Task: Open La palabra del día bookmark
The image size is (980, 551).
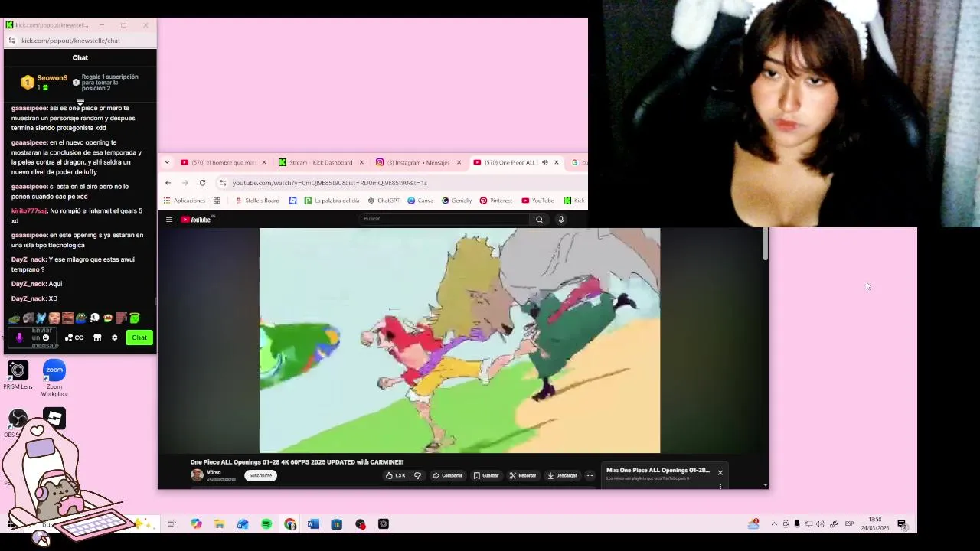Action: coord(331,201)
